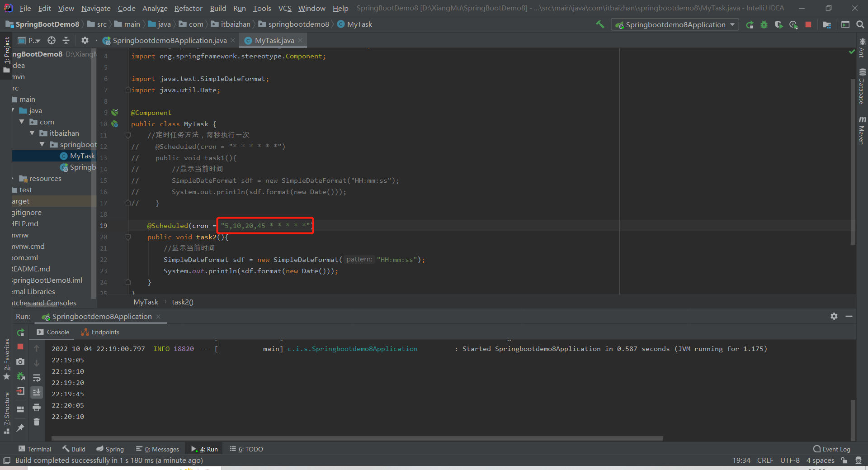The width and height of the screenshot is (868, 470).
Task: Open the Navigate menu
Action: tap(96, 8)
